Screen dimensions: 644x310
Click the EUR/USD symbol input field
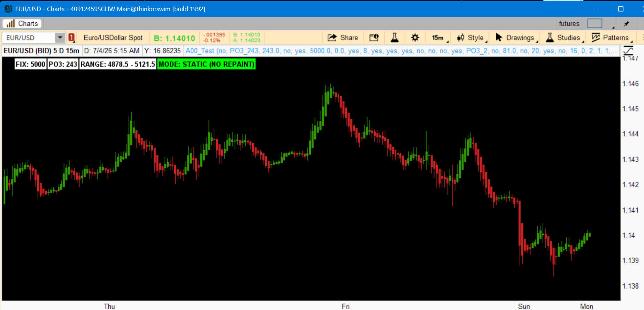click(x=29, y=38)
